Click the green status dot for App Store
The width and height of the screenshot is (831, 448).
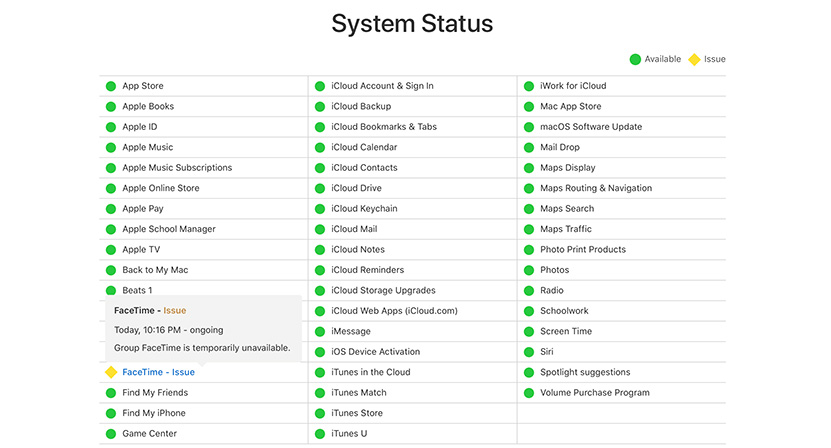pos(111,86)
